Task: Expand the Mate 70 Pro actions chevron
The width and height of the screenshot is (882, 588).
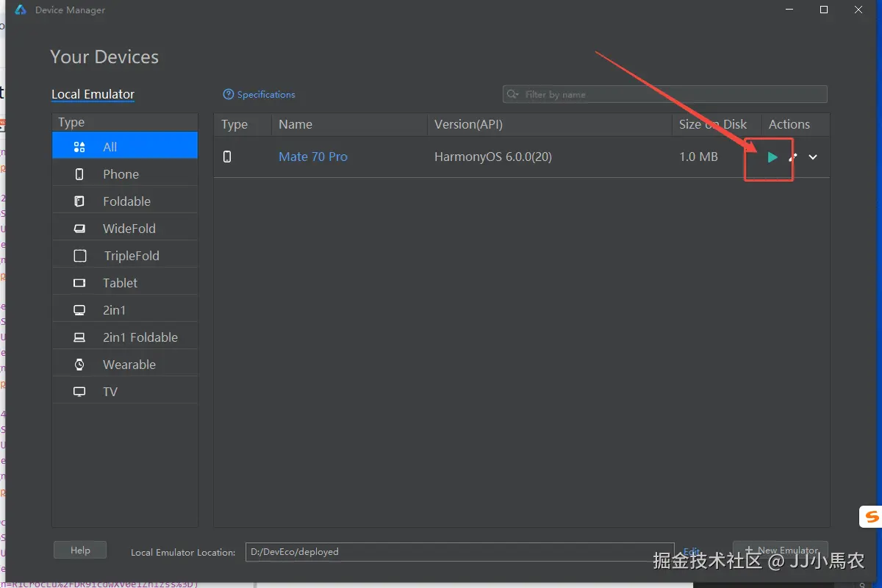Action: 813,157
